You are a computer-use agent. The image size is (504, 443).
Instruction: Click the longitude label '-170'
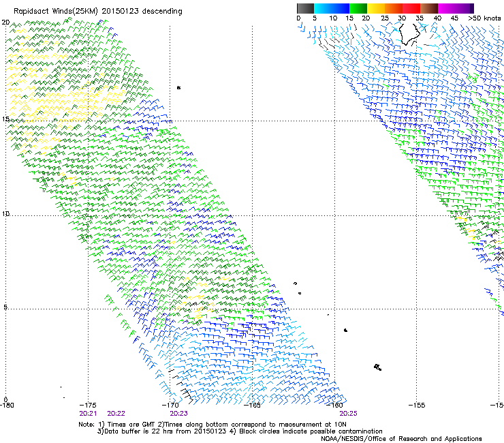(x=170, y=405)
